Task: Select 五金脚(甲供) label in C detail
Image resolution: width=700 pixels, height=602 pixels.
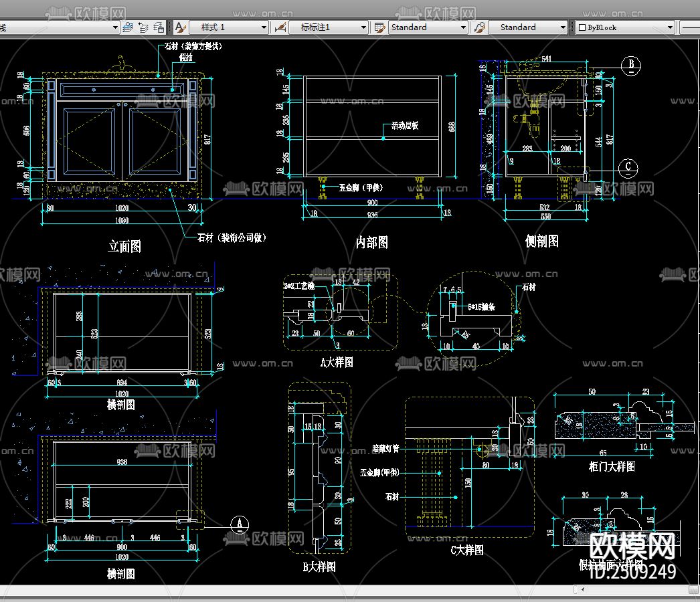Action: [379, 473]
